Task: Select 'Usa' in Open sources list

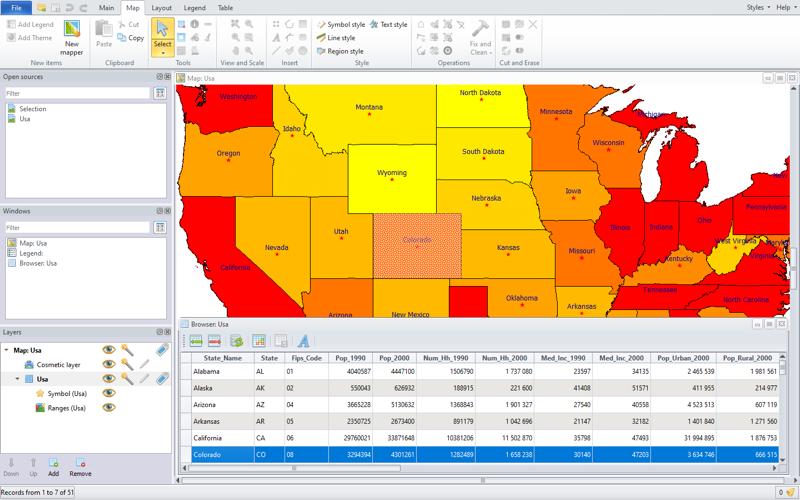Action: coord(24,119)
